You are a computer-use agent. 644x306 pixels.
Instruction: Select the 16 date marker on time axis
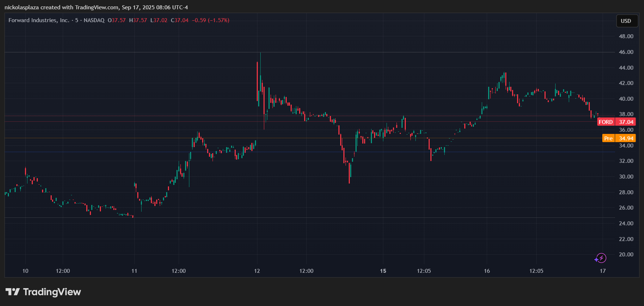(487, 271)
